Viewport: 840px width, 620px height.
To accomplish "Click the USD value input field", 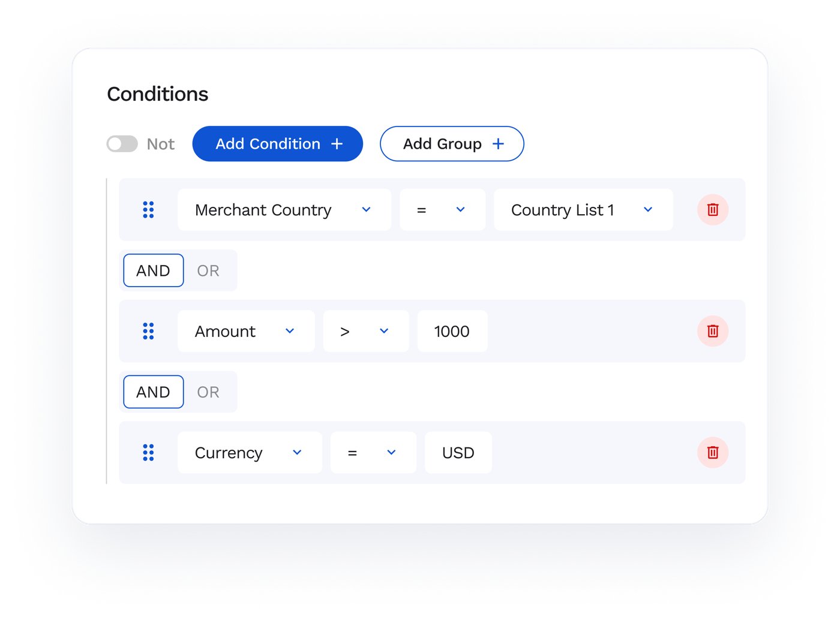I will pyautogui.click(x=458, y=453).
